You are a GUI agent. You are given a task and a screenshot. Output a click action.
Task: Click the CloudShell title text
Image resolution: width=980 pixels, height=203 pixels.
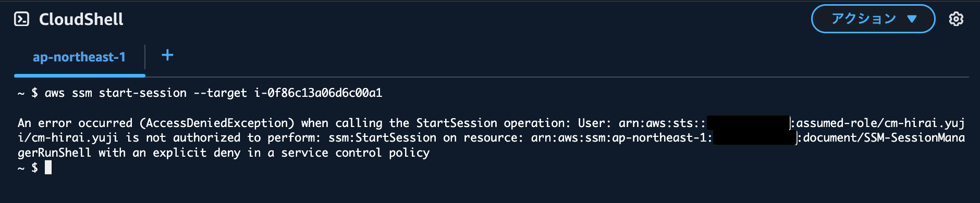tap(81, 19)
